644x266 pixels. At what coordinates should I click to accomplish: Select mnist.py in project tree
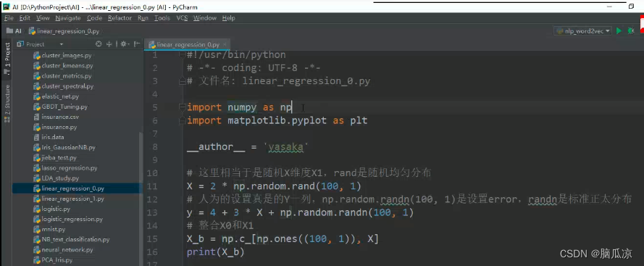tap(49, 229)
